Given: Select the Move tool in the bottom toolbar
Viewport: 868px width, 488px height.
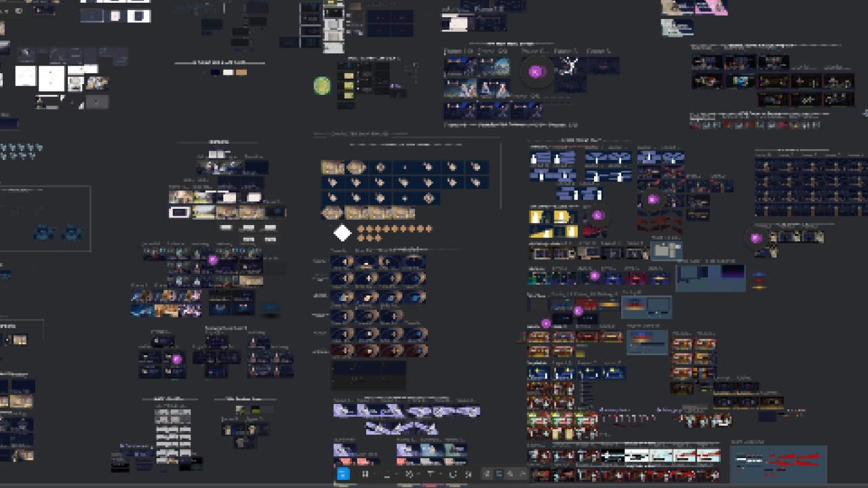Looking at the screenshot, I should click(342, 474).
